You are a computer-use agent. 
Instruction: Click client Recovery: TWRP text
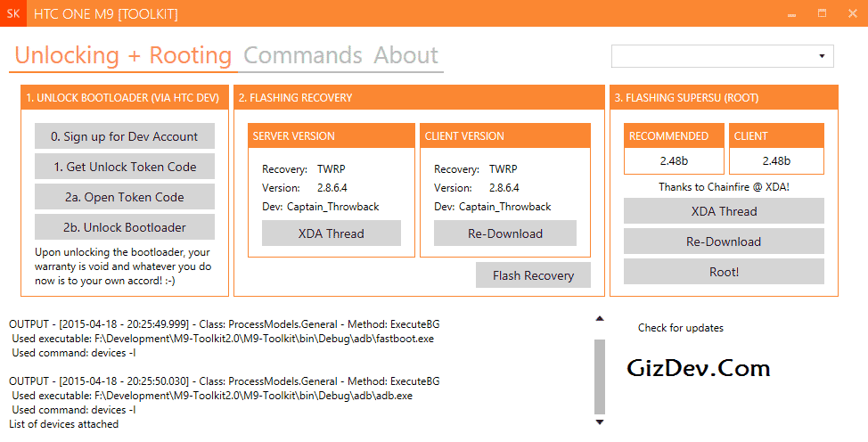[x=476, y=169]
